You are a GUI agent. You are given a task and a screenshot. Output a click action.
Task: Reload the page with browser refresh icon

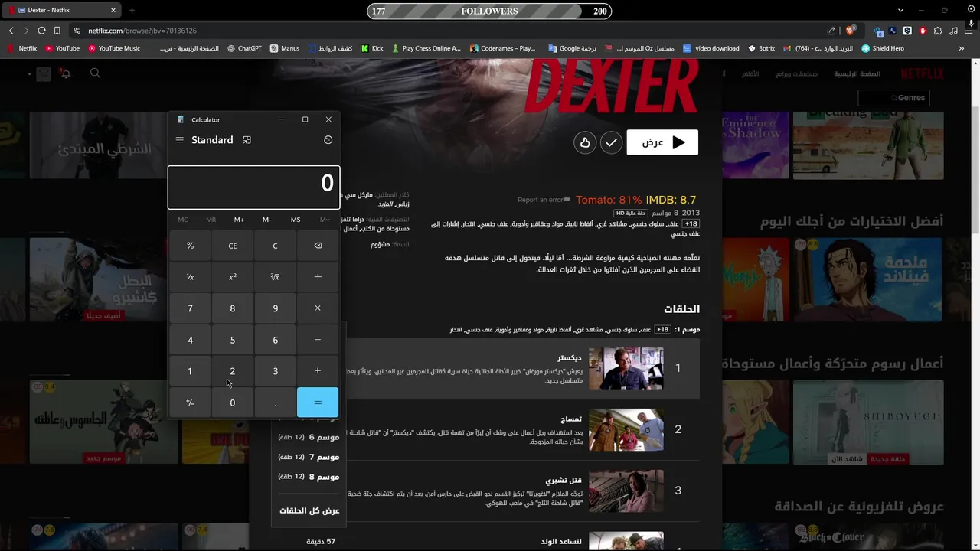(x=41, y=31)
